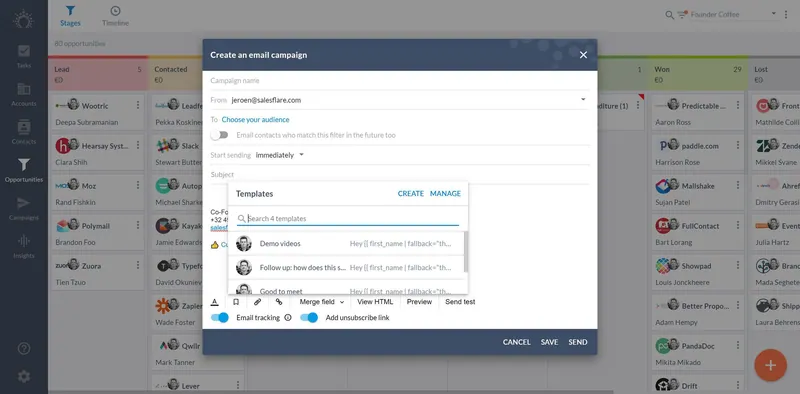
Task: Click the paperclip attachment icon
Action: click(x=258, y=302)
